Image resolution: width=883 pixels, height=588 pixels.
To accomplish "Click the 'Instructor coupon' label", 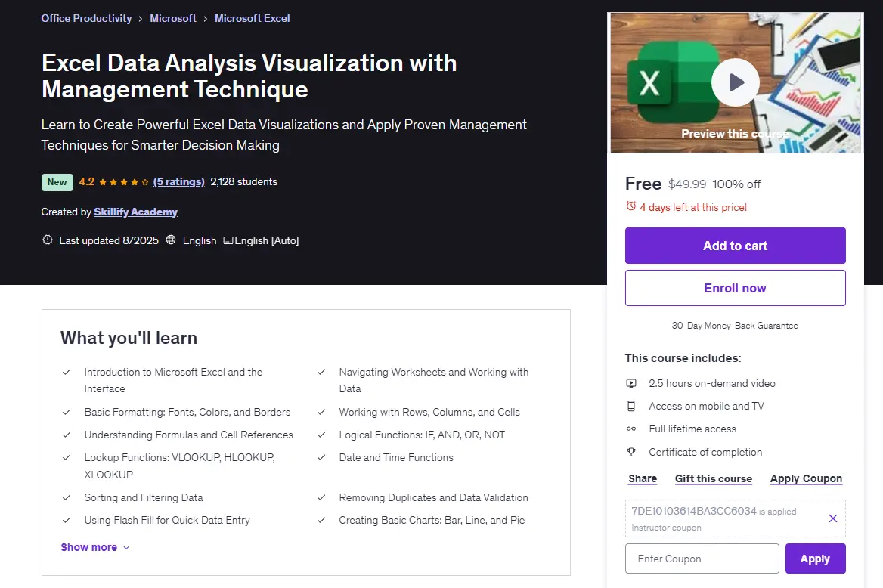I will [666, 528].
